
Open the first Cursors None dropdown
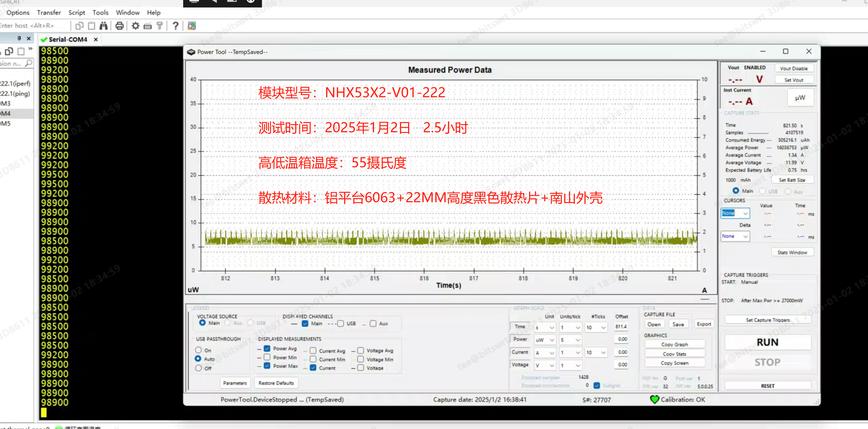coord(735,213)
